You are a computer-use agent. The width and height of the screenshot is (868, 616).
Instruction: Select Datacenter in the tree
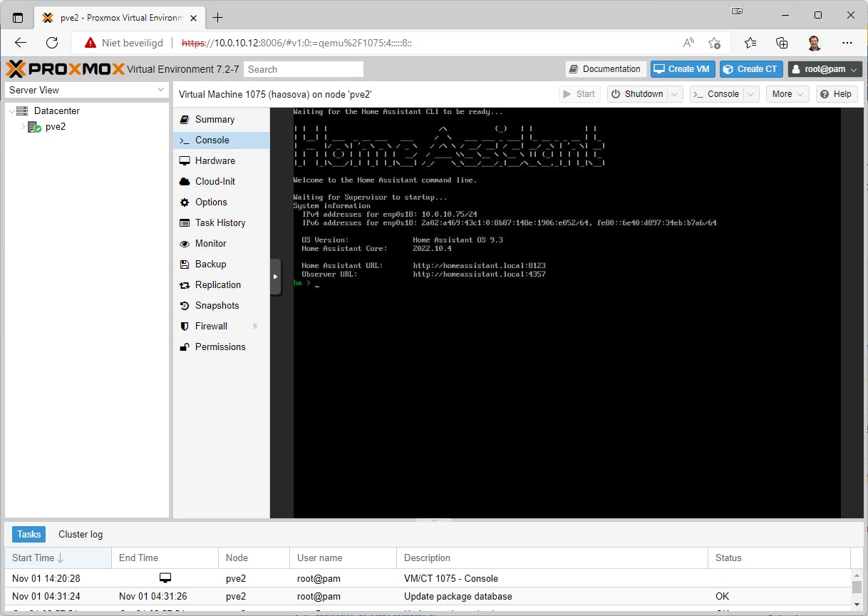pyautogui.click(x=57, y=111)
